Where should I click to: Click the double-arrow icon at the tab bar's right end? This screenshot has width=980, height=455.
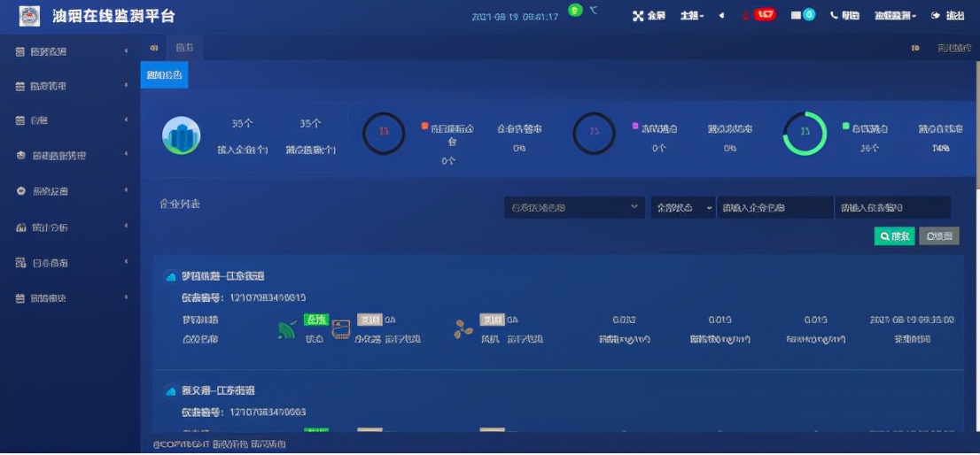[x=915, y=48]
